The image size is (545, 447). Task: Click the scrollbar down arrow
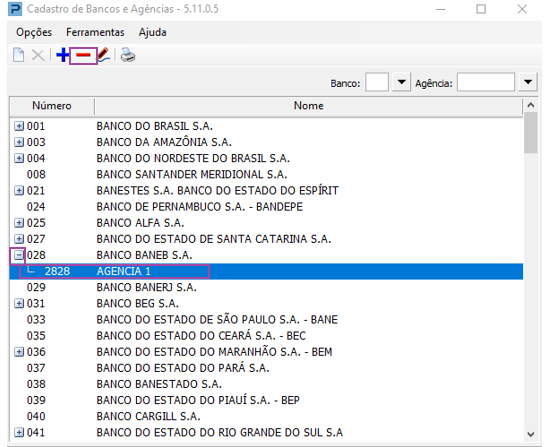(x=530, y=434)
